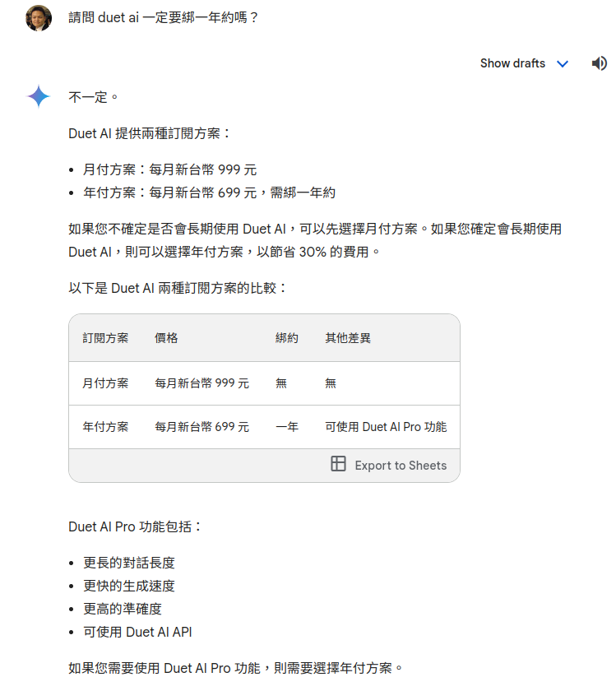Play the response with speaker icon
Screen dimensions: 616x691
[599, 63]
